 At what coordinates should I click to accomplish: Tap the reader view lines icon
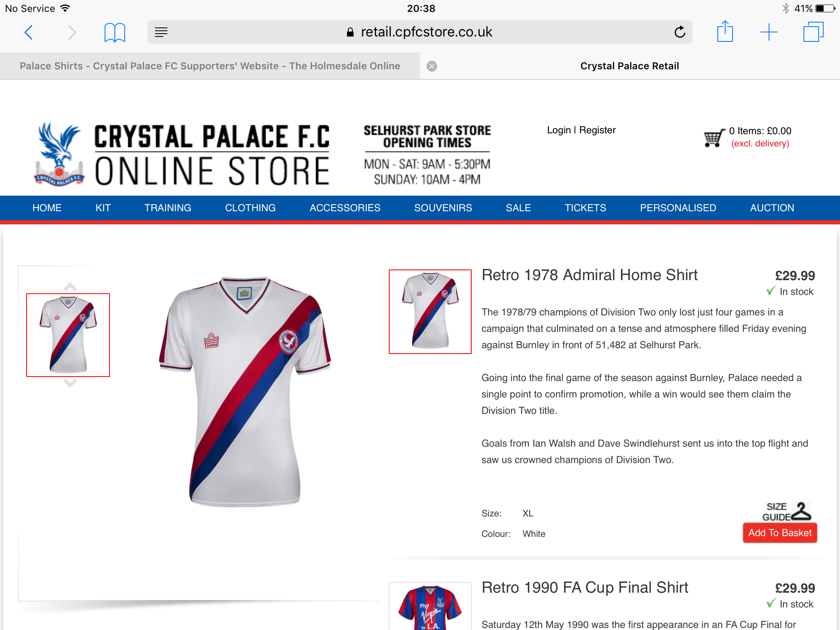click(161, 32)
